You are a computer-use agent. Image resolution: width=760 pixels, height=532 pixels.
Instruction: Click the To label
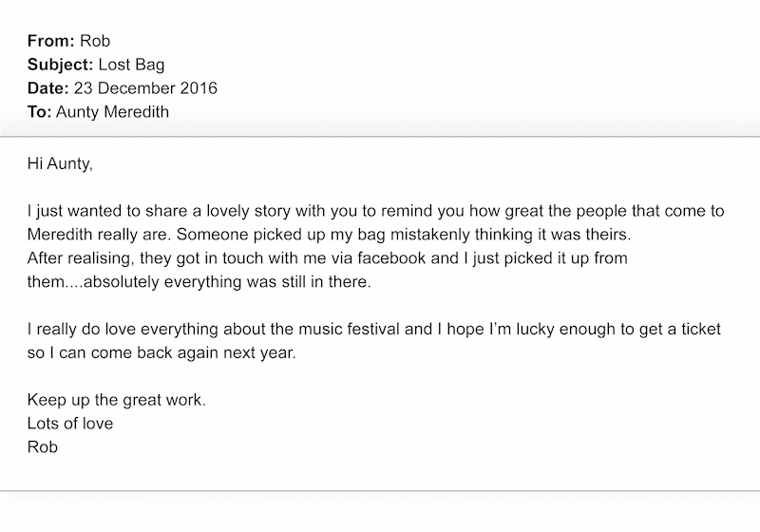39,112
